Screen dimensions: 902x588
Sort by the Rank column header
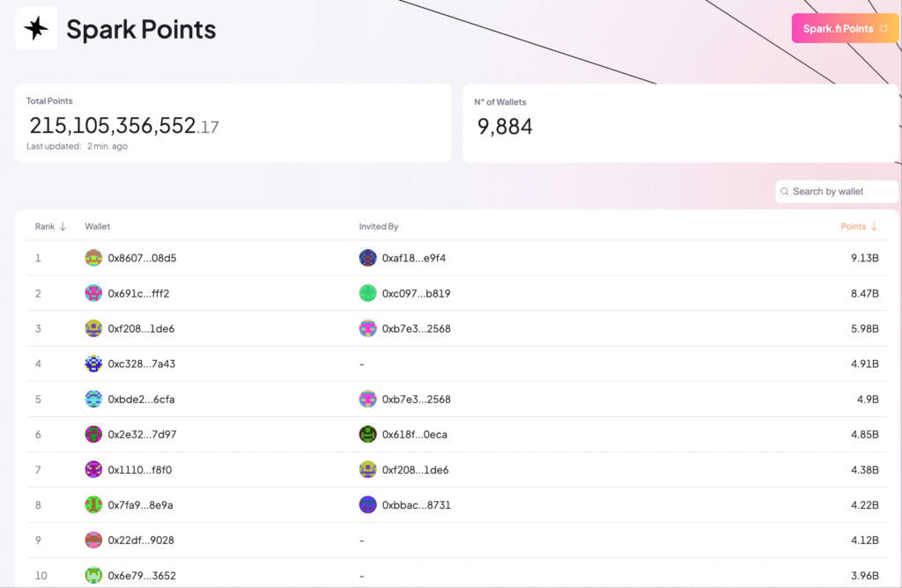pos(50,226)
